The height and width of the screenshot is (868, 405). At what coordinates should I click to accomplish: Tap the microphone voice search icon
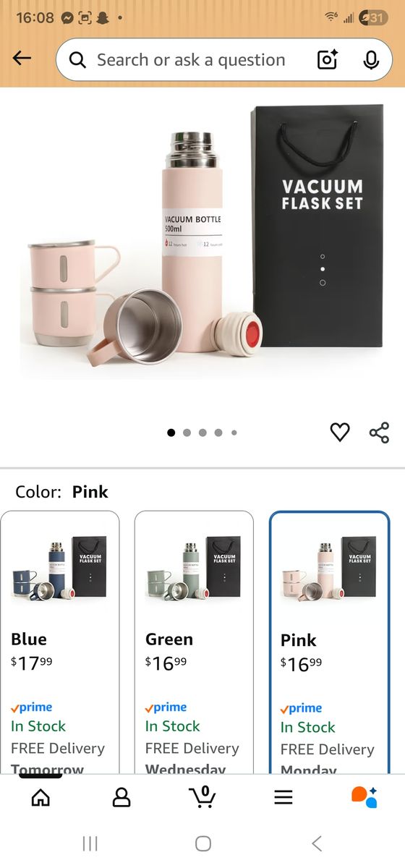coord(371,60)
